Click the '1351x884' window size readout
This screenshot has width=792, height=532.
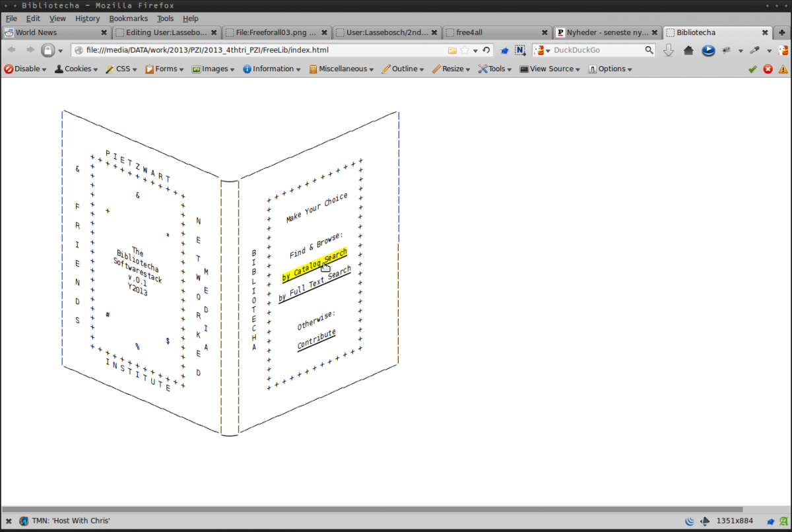(735, 521)
